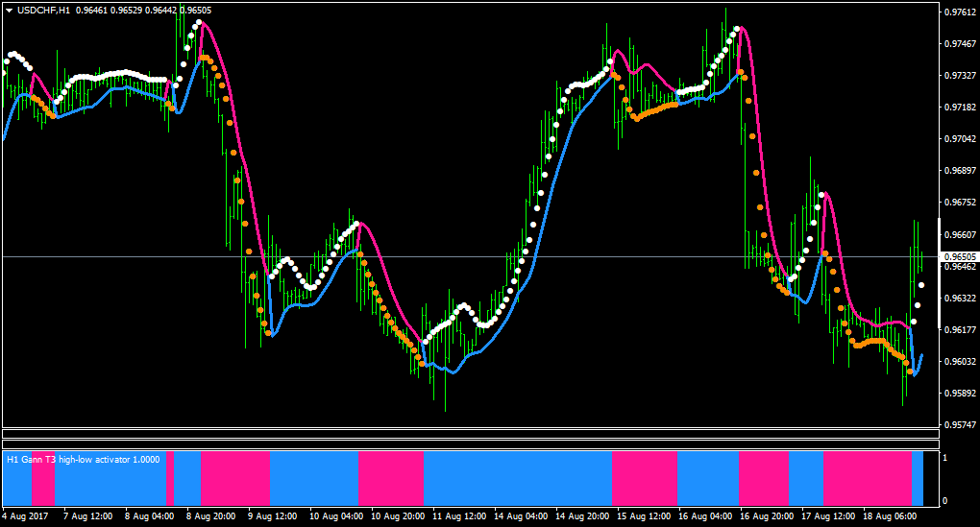Select the OHLC values 0.96461 0.96529 0.96442 0.96505
980x527 pixels.
144,11
